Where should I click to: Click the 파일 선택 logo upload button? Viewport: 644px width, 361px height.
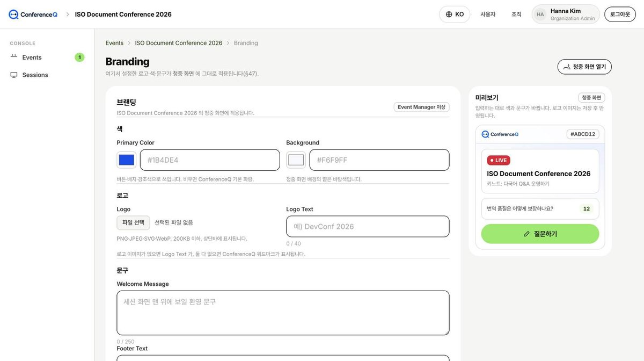pyautogui.click(x=133, y=222)
